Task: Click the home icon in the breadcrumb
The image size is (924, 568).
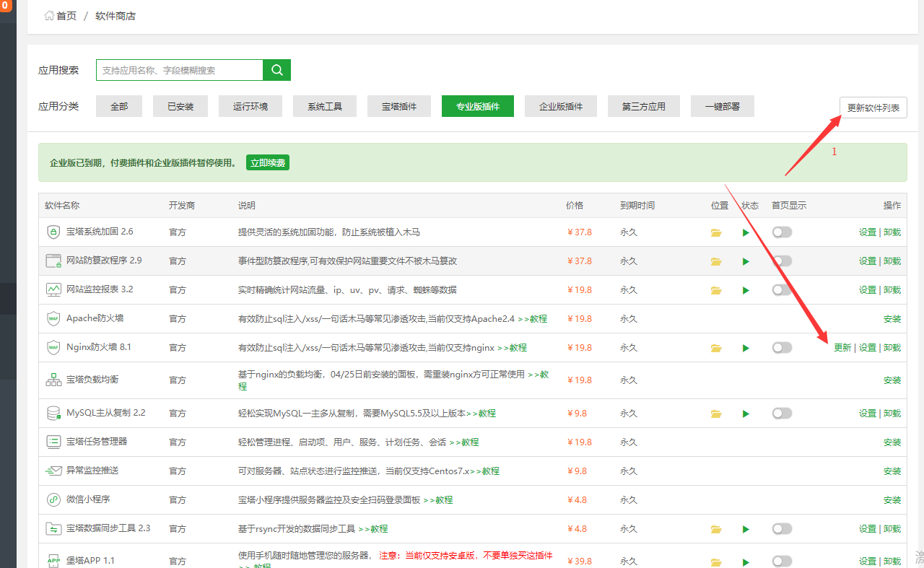Action: (x=49, y=15)
